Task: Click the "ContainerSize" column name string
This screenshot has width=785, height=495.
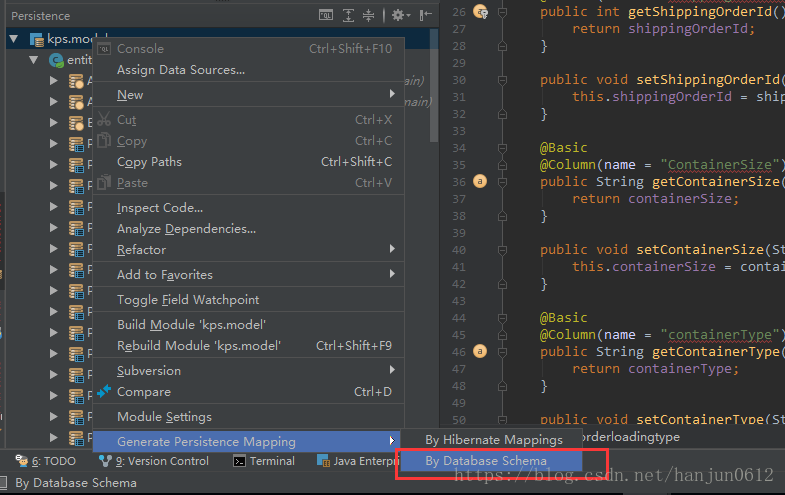Action: point(720,165)
